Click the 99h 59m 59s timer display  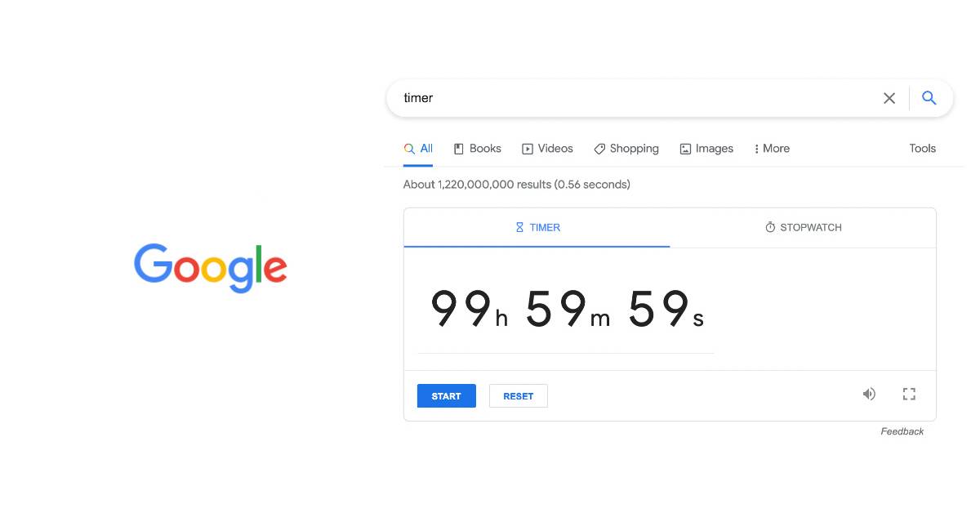pos(566,310)
